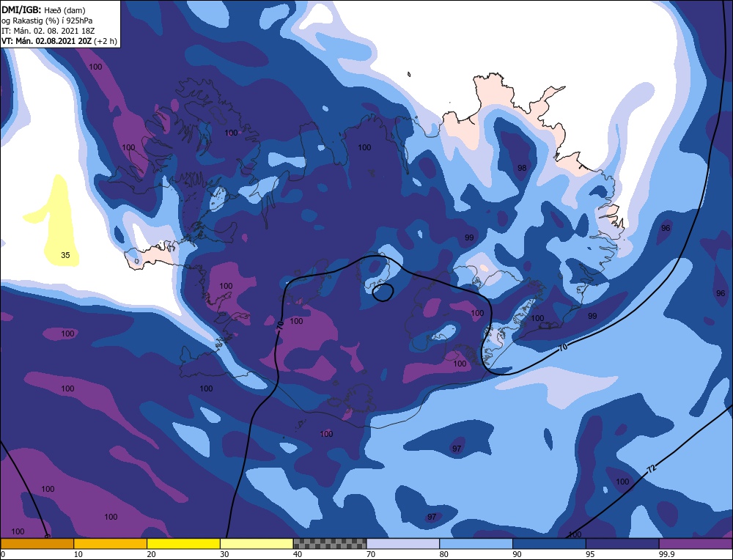
Task: Click the pale yellow 30–40 legend swatch
Action: [x=257, y=543]
